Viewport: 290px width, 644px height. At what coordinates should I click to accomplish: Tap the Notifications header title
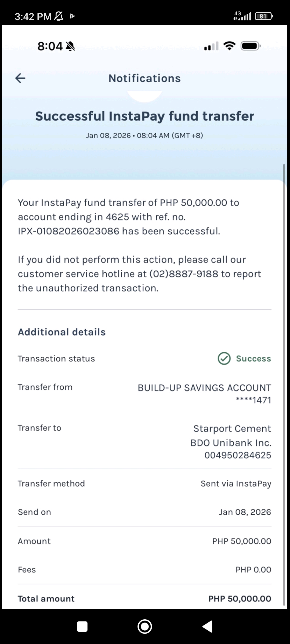coord(144,78)
